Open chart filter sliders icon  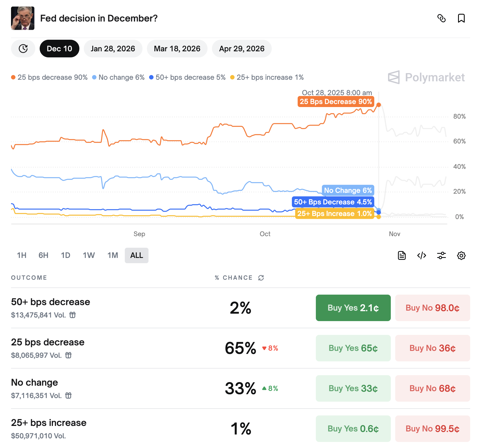[x=442, y=255]
